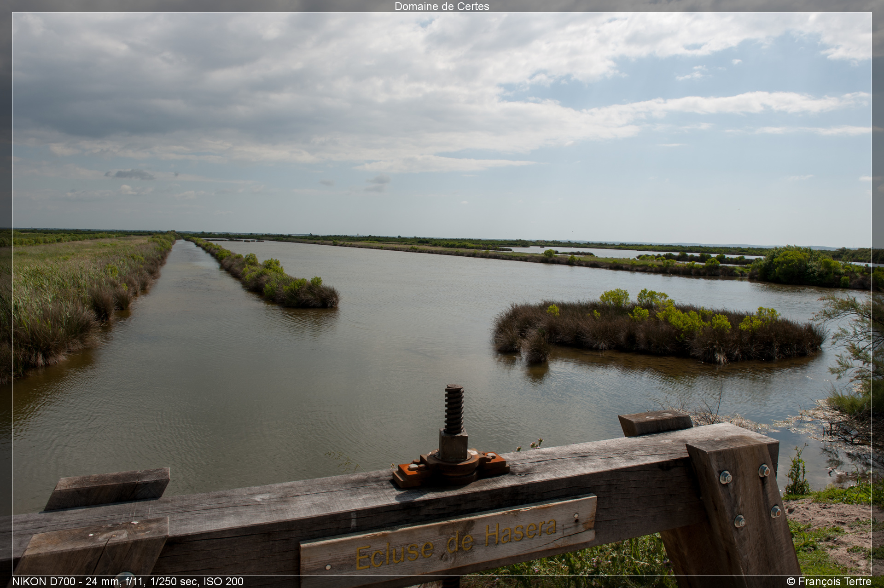Click the 'NIKON D700 - 24 mm, f/11, 1/250 sec, ISO 200' caption
Image resolution: width=884 pixels, height=588 pixels.
click(128, 582)
